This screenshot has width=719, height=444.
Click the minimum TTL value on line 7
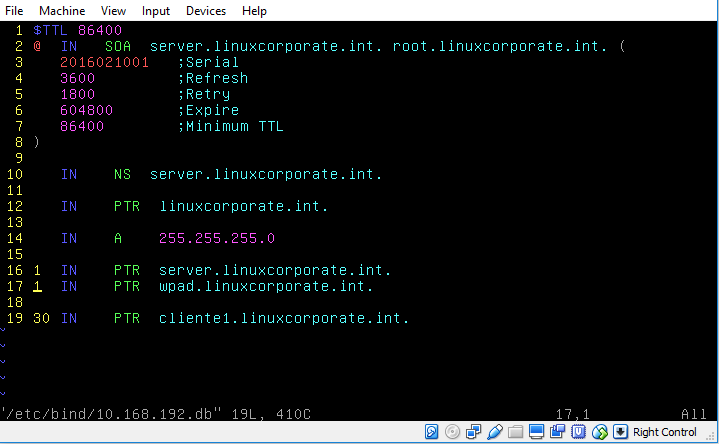(82, 126)
